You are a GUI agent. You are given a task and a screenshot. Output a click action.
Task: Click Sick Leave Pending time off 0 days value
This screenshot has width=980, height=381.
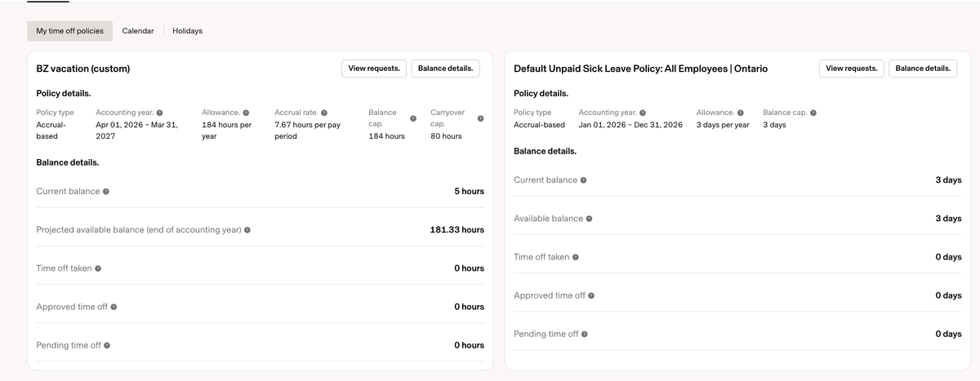949,334
